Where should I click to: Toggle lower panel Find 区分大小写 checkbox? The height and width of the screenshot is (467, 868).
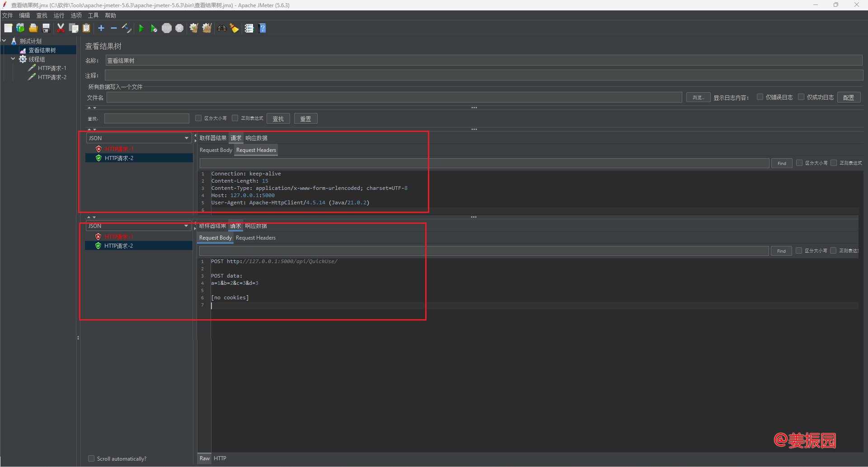(x=799, y=250)
